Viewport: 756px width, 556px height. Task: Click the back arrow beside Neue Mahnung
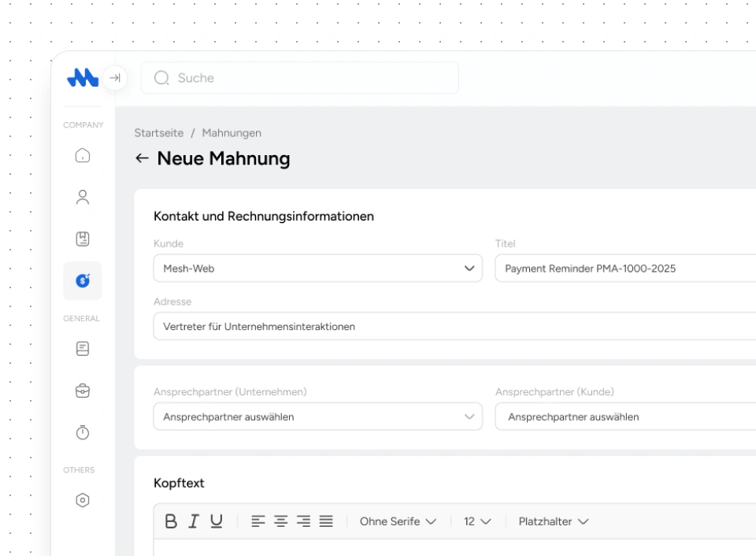click(142, 158)
